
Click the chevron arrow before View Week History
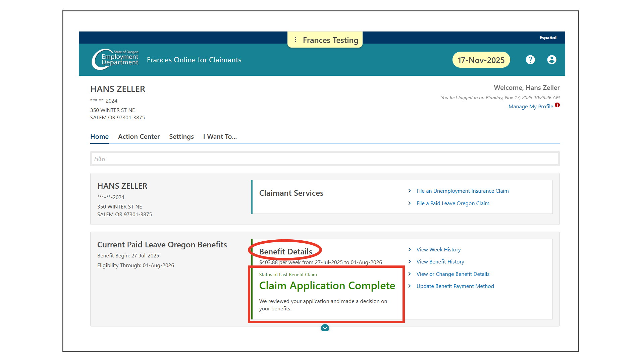[x=410, y=249]
